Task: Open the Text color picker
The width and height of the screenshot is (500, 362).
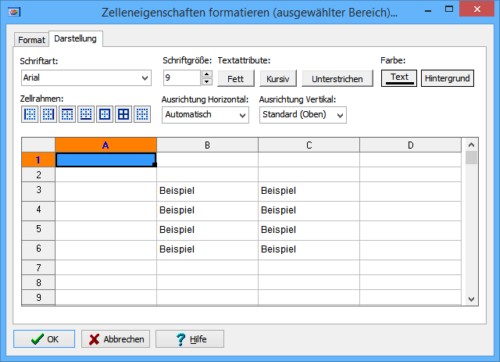Action: point(399,78)
